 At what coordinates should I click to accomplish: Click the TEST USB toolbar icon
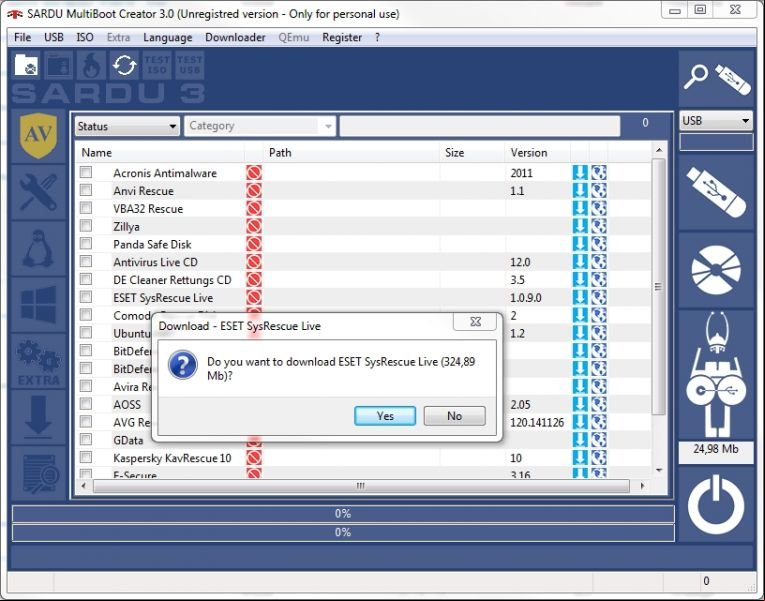[189, 65]
